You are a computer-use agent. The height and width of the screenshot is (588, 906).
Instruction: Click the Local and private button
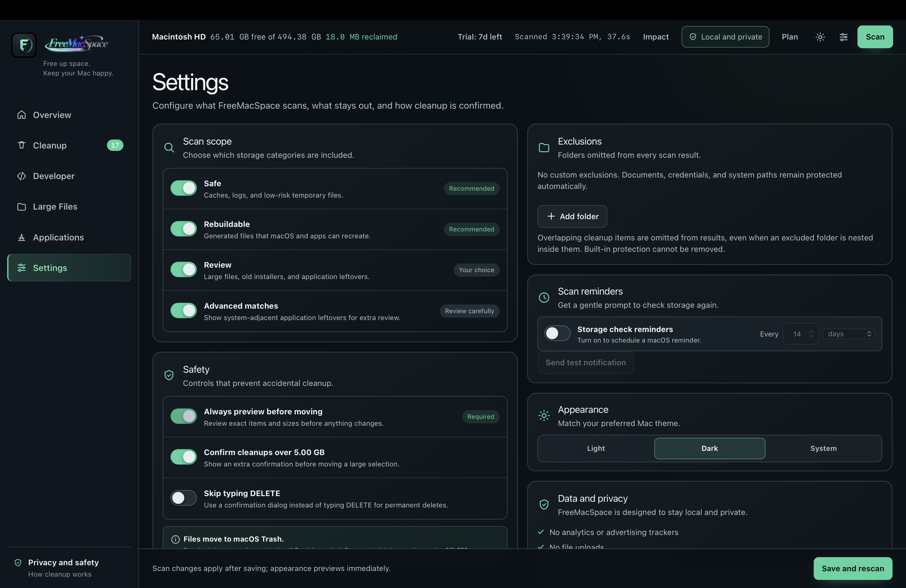point(725,37)
